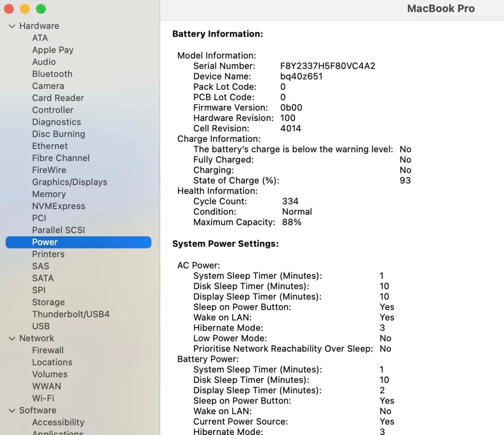Click the Charge Information label
Image resolution: width=504 pixels, height=435 pixels.
click(x=219, y=139)
